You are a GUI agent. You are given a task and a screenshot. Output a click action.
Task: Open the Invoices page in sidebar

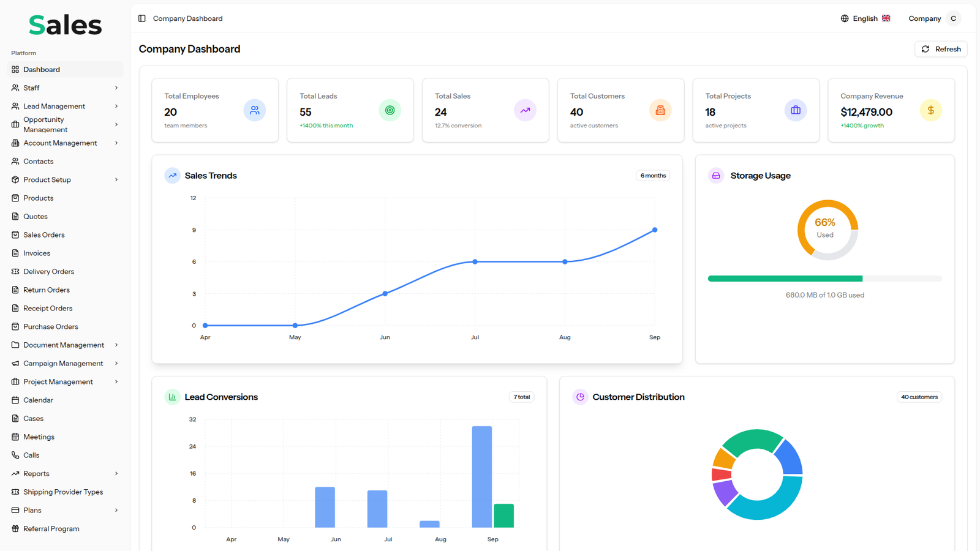point(37,253)
